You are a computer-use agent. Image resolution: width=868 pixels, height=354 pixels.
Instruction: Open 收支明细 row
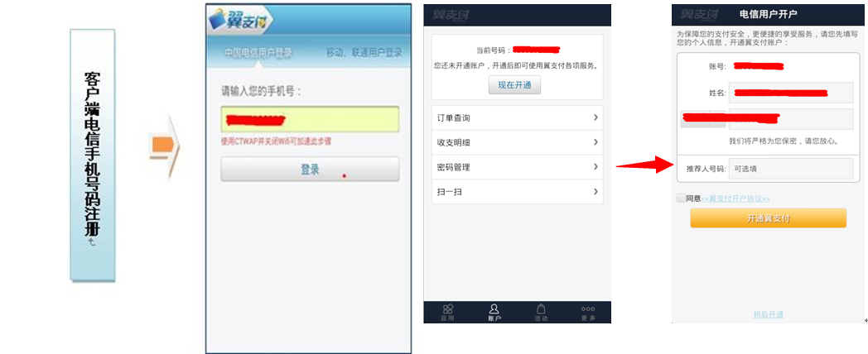pyautogui.click(x=517, y=142)
